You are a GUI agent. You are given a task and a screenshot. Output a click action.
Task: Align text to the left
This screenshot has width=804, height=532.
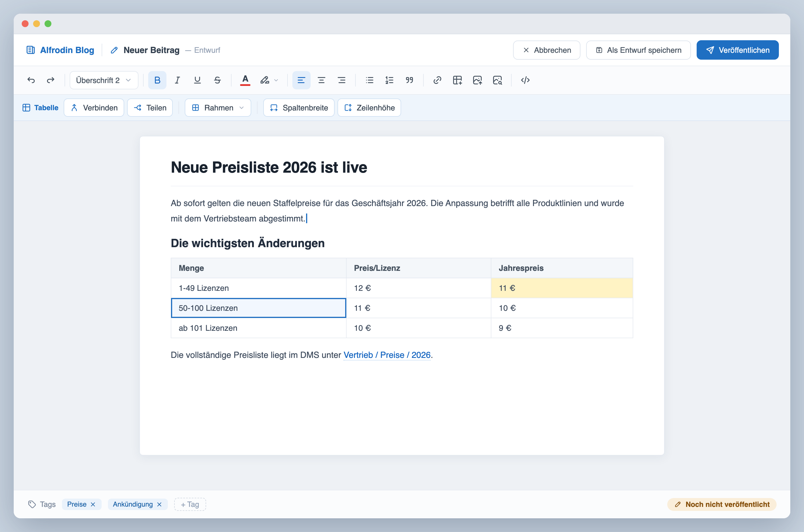pyautogui.click(x=301, y=80)
